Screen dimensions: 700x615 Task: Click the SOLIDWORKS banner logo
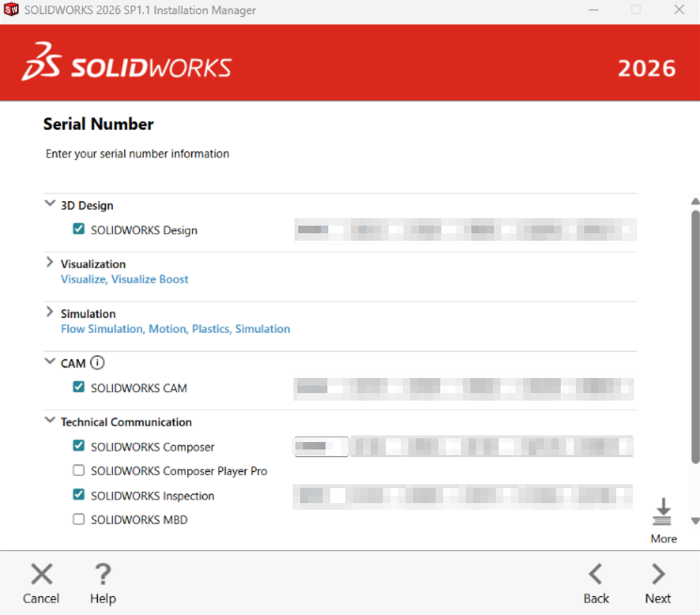(126, 62)
